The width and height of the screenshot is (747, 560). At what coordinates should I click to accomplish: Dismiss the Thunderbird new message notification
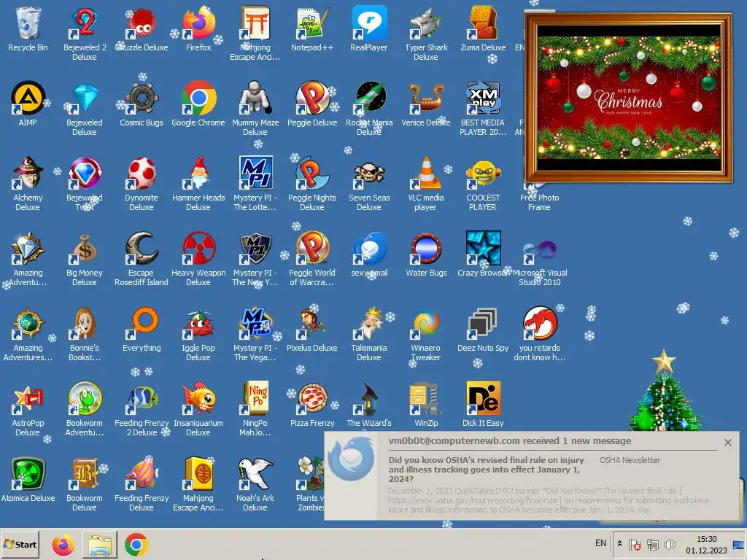728,443
